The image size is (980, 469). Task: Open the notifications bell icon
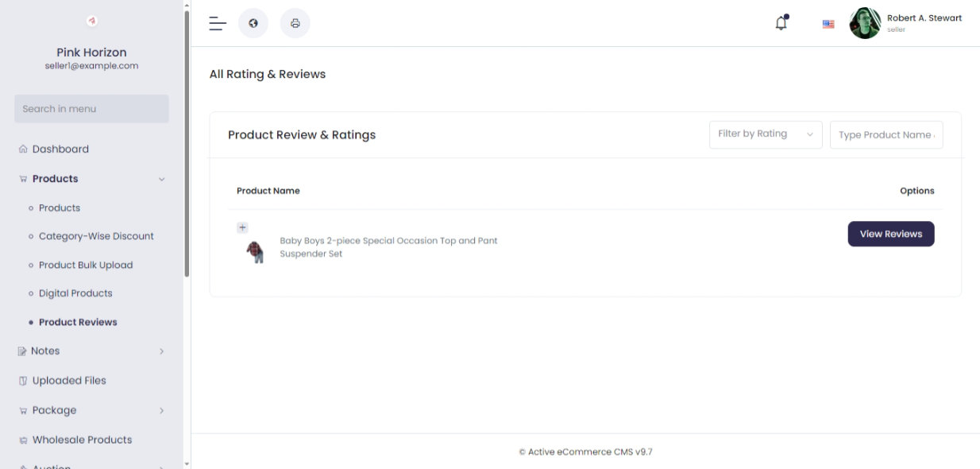[x=781, y=23]
